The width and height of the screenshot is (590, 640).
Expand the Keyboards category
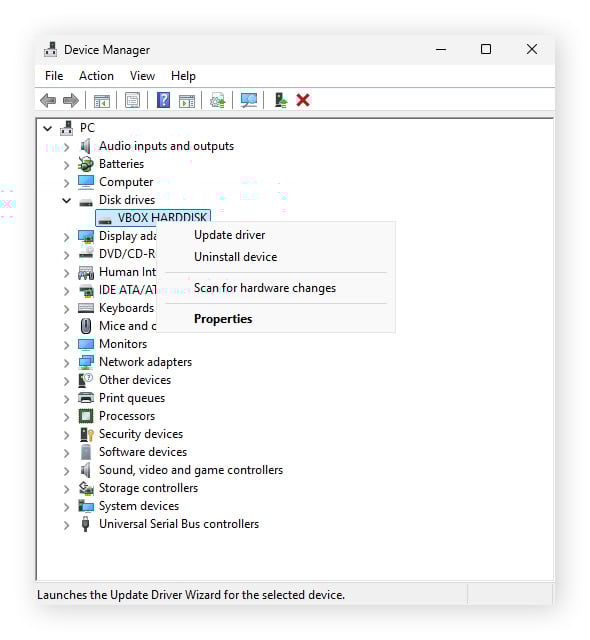(x=67, y=309)
